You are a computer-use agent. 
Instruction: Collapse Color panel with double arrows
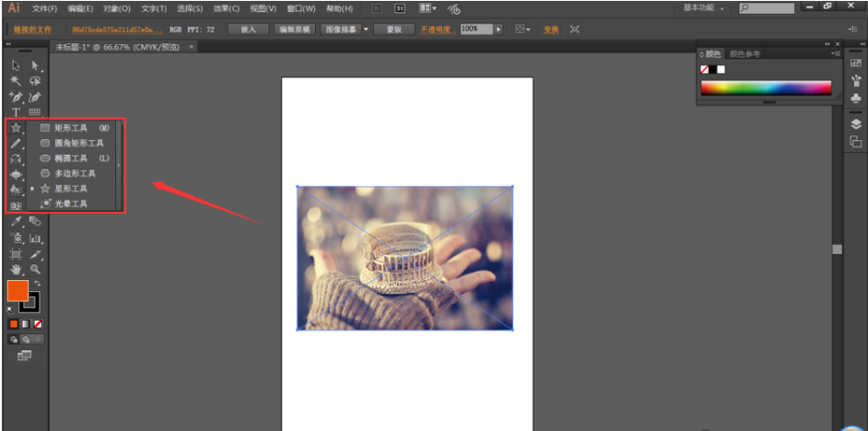(827, 43)
